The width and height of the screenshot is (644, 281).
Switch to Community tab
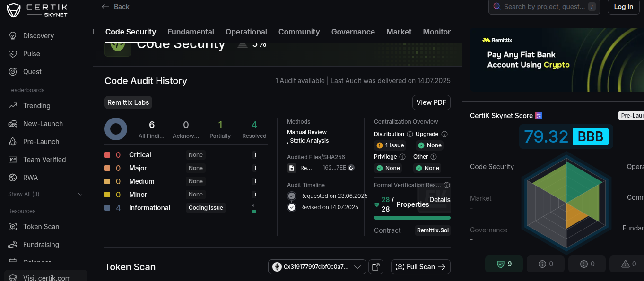pos(299,32)
